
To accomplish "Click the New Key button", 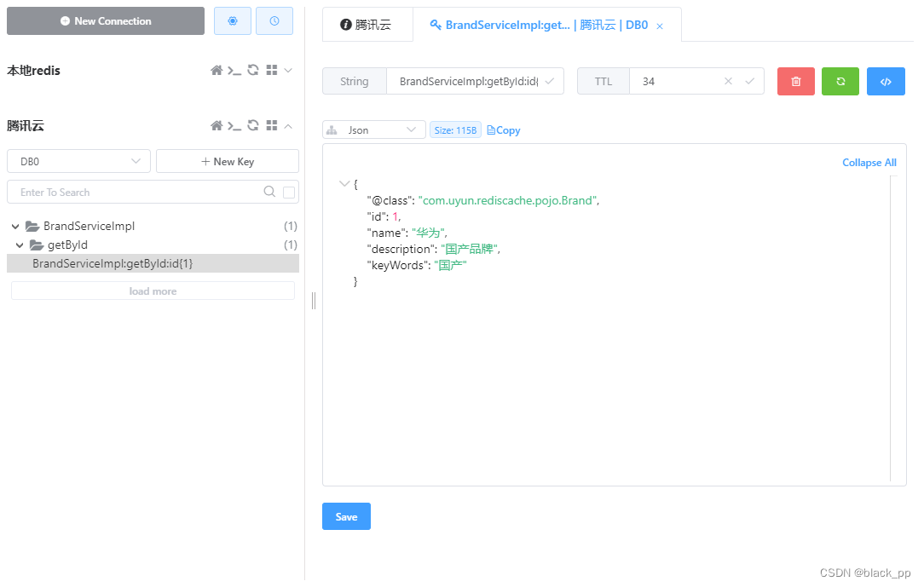I will click(x=228, y=161).
